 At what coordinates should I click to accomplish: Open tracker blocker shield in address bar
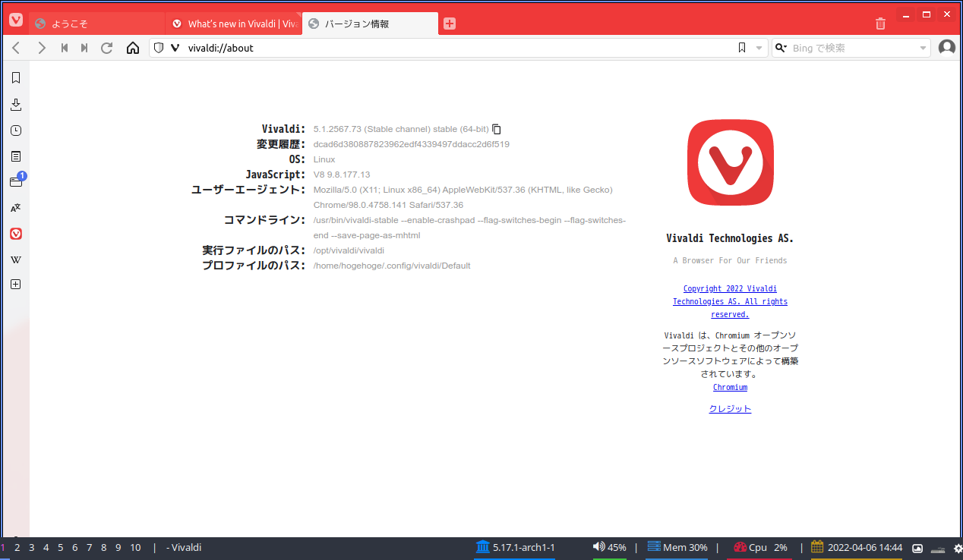tap(159, 48)
